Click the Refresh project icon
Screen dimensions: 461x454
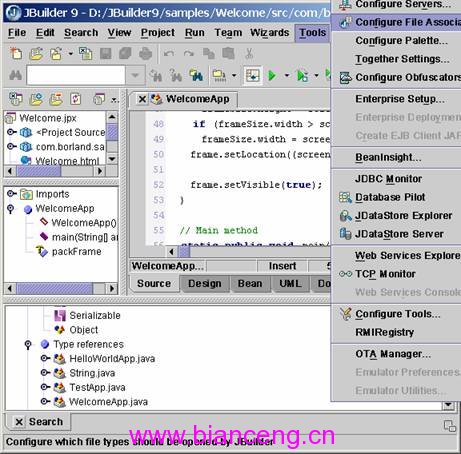point(76,99)
